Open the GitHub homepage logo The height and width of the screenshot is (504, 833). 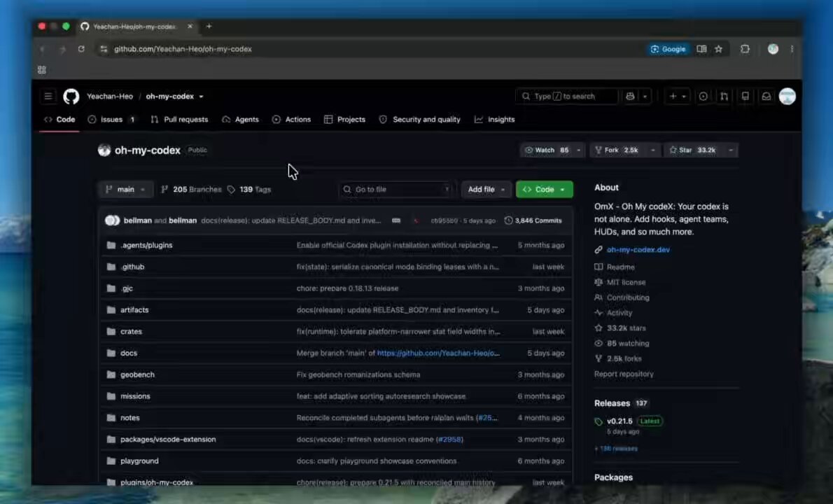(x=71, y=96)
